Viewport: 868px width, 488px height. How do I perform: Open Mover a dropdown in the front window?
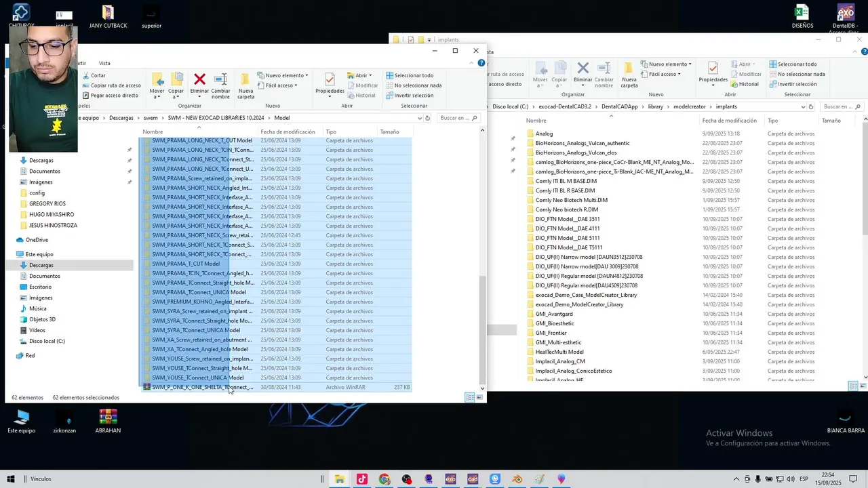click(157, 86)
